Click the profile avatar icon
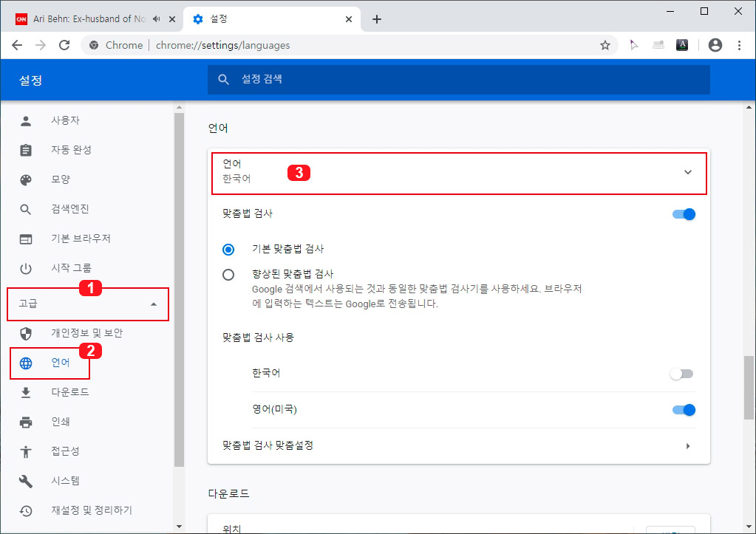The height and width of the screenshot is (534, 756). [715, 45]
